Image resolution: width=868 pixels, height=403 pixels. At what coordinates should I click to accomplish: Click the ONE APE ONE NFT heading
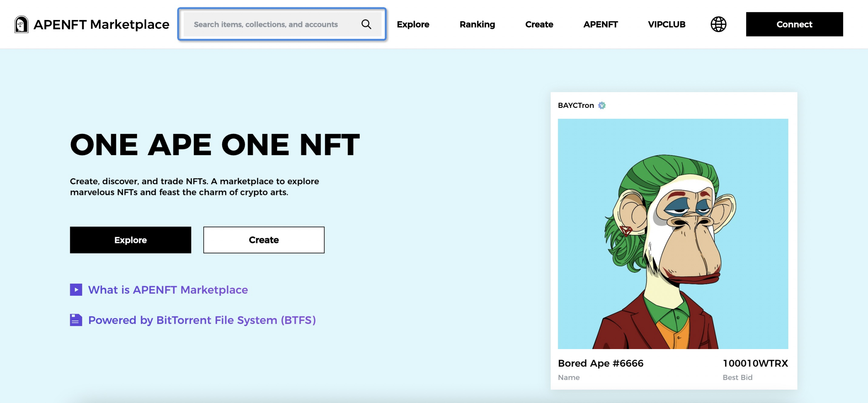point(215,145)
